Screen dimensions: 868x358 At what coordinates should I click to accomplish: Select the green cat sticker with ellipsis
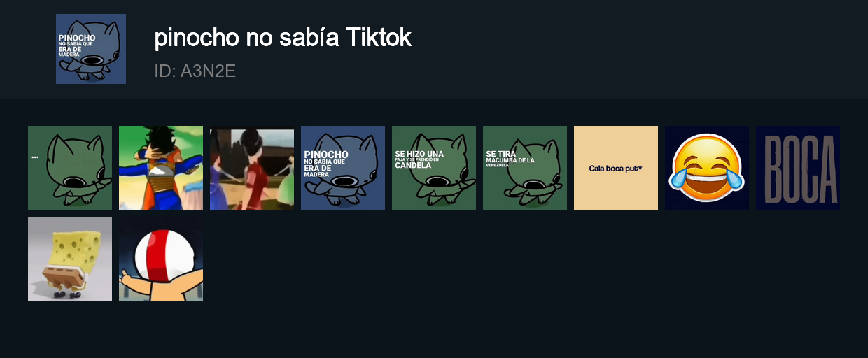tap(70, 168)
